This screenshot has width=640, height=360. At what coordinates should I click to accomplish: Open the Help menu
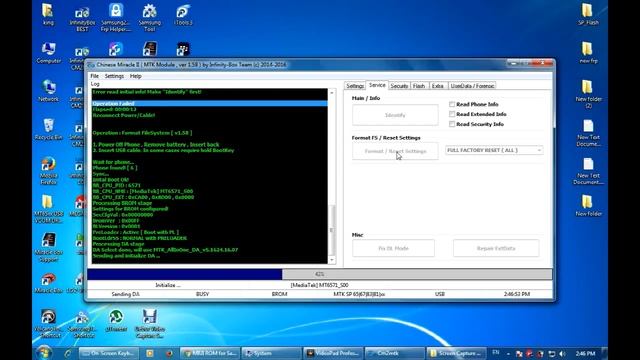pos(136,76)
